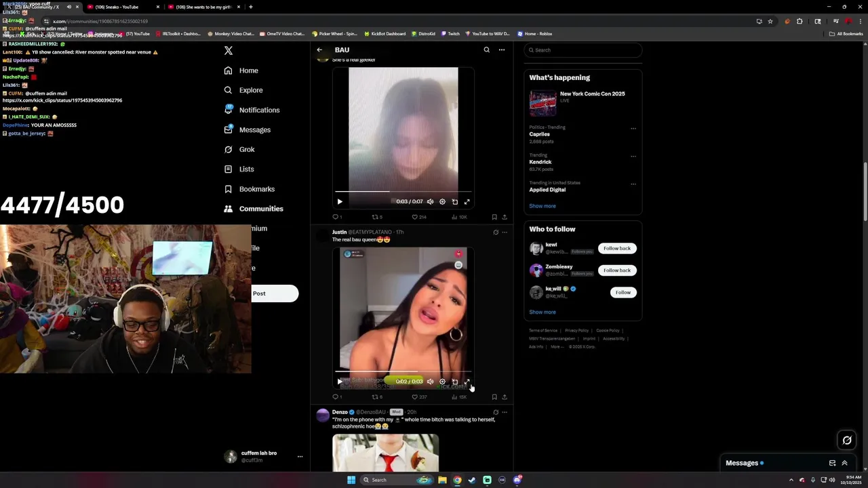Reply to the first video post
Screen dimensions: 868x488
pos(336,217)
